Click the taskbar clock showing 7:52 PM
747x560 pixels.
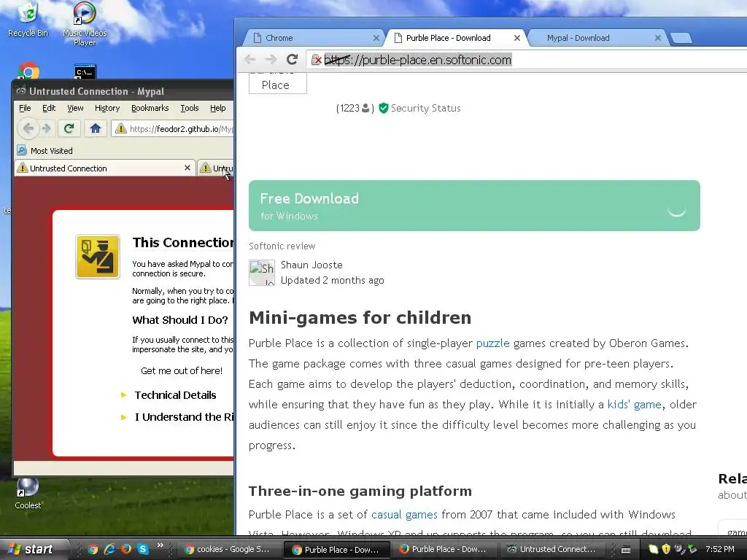(720, 549)
